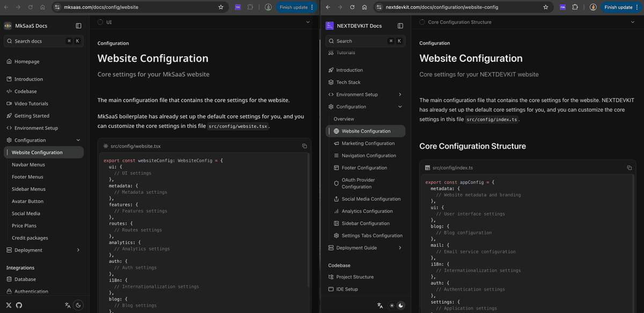View site info icon for mksaas.com

[58, 7]
